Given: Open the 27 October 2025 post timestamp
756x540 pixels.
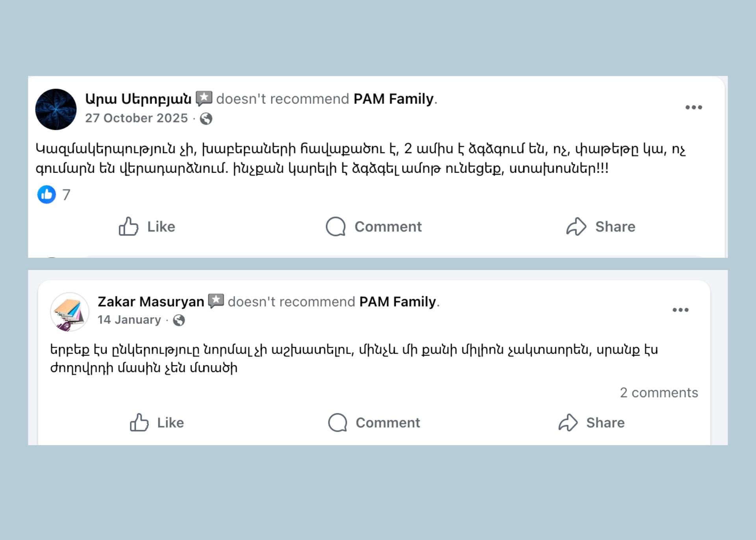Looking at the screenshot, I should [136, 118].
